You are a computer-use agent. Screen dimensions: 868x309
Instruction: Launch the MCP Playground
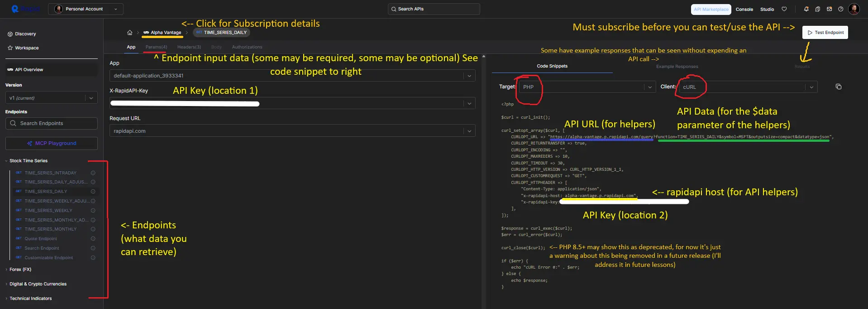(x=51, y=143)
